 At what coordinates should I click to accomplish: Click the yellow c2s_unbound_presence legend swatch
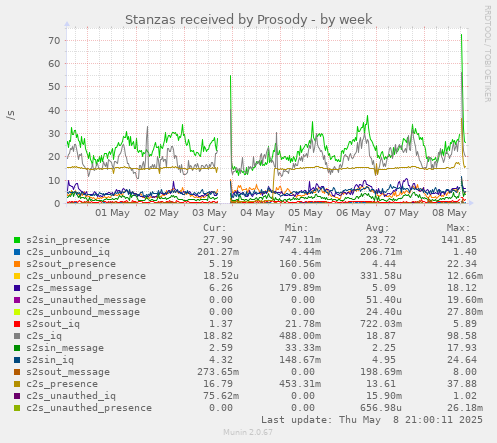click(17, 276)
